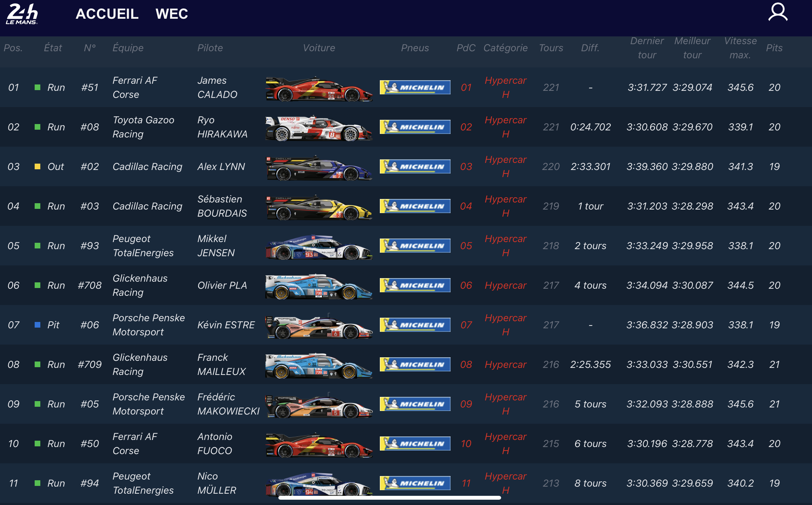812x505 pixels.
Task: Click the Michelin logo in Alex LYNN's row
Action: point(415,166)
